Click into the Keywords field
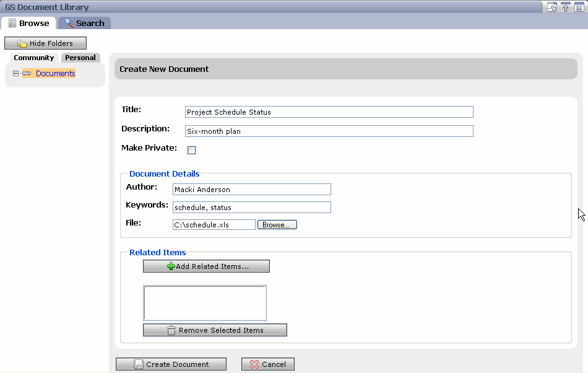The width and height of the screenshot is (588, 373). [252, 207]
